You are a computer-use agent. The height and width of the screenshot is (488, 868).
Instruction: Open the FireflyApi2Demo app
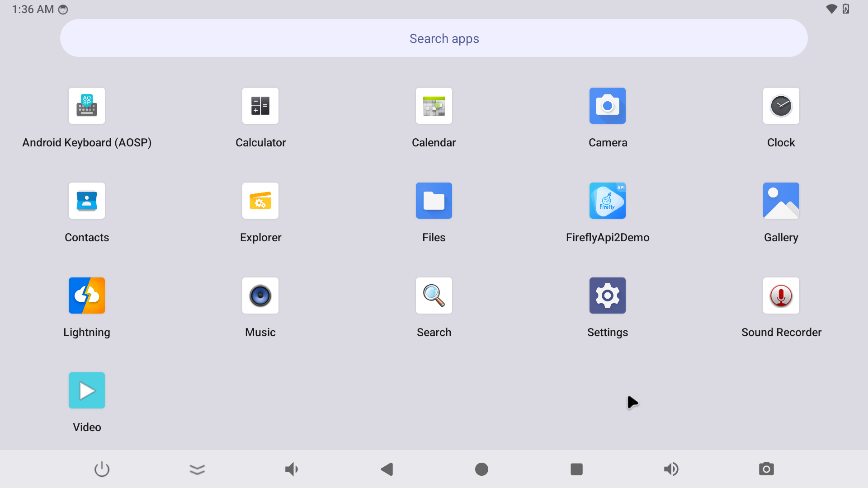(607, 201)
